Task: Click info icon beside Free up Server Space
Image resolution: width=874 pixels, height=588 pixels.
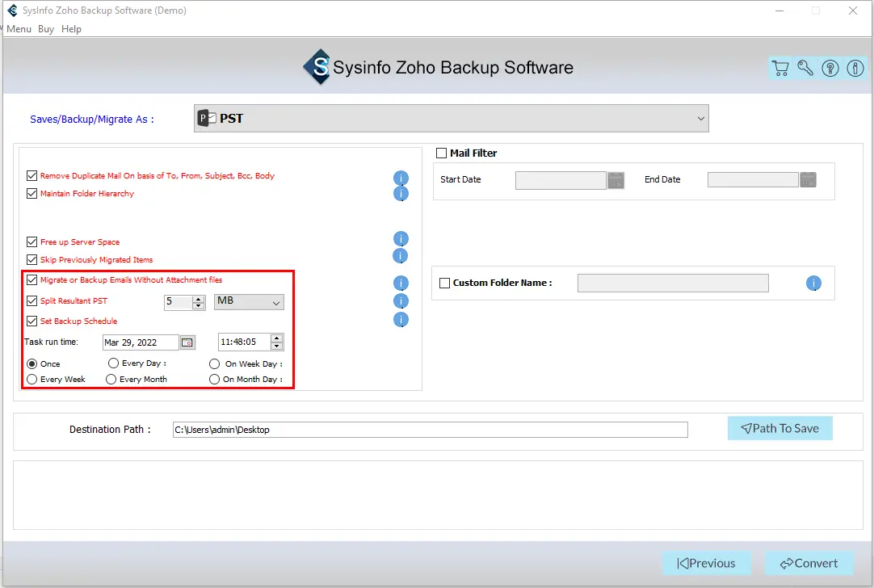Action: click(401, 239)
